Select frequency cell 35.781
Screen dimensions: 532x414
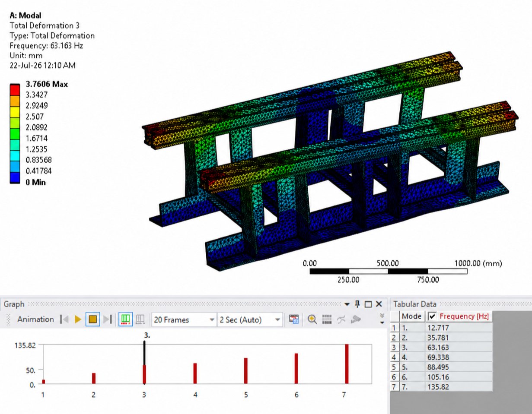458,338
